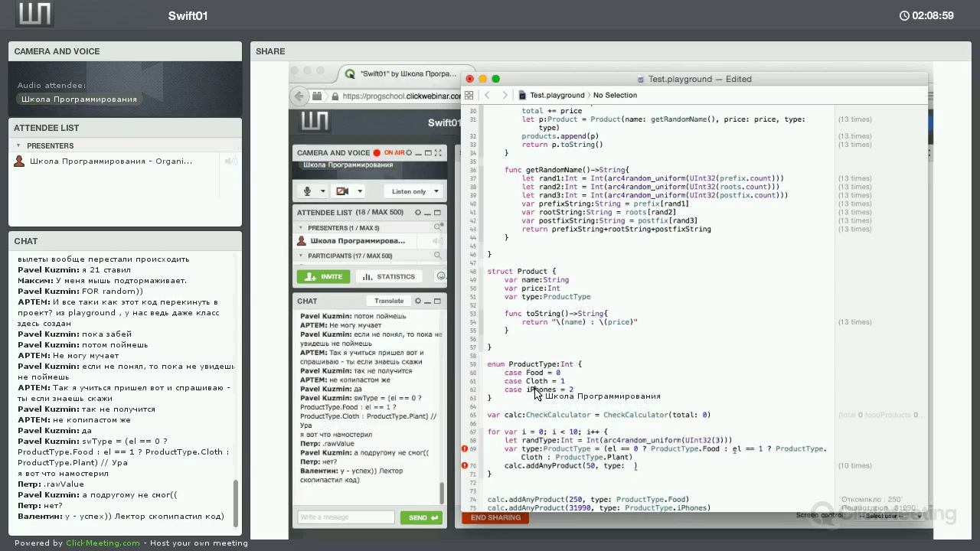Open the microphone dropdown arrow
The image size is (980, 551).
pos(322,191)
